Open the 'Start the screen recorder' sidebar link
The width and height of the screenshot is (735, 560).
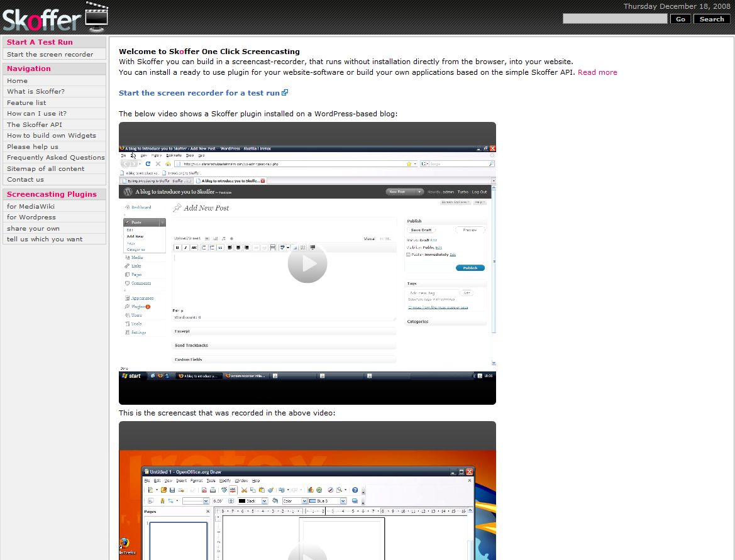click(x=50, y=54)
